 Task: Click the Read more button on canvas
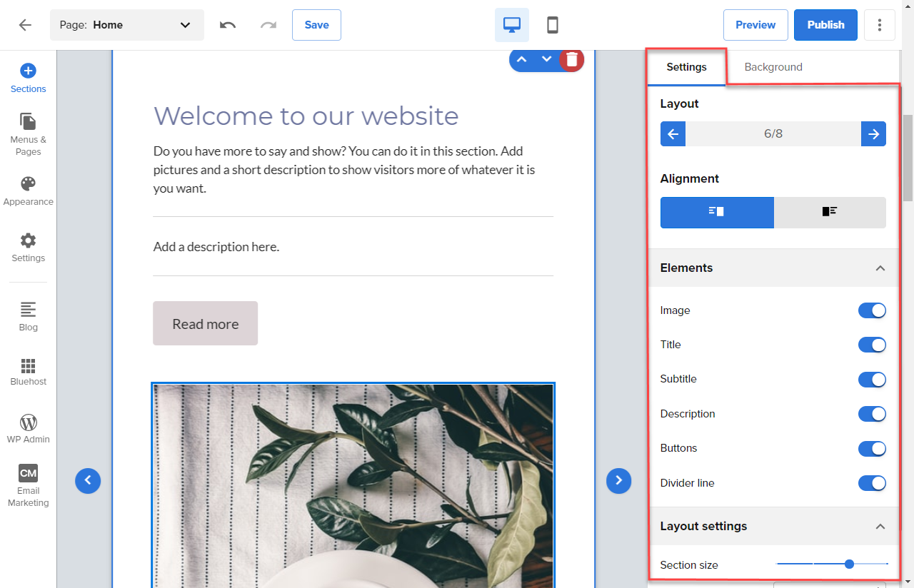205,323
